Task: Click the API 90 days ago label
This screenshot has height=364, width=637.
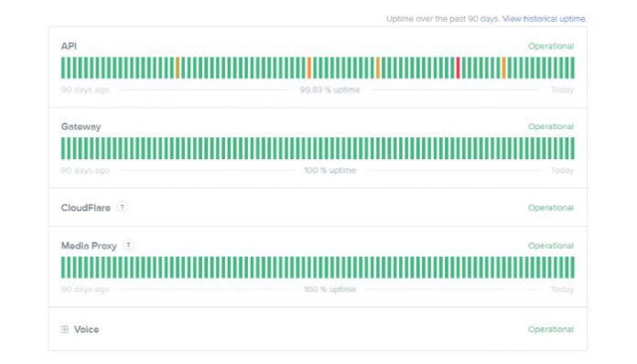Action: 85,90
